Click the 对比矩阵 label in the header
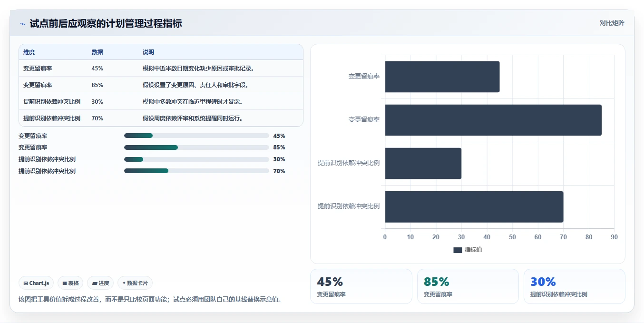 pos(612,23)
